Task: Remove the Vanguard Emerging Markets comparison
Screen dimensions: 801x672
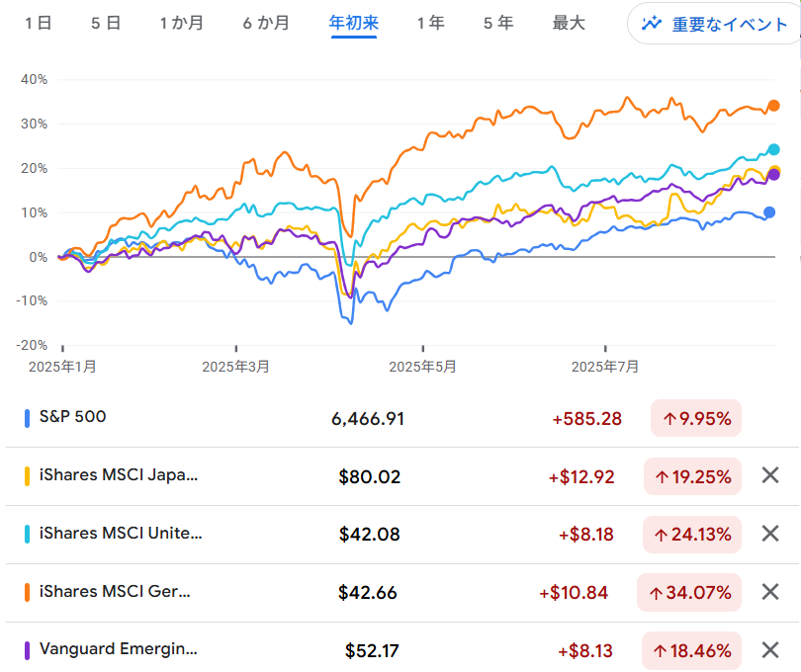Action: pos(770,650)
